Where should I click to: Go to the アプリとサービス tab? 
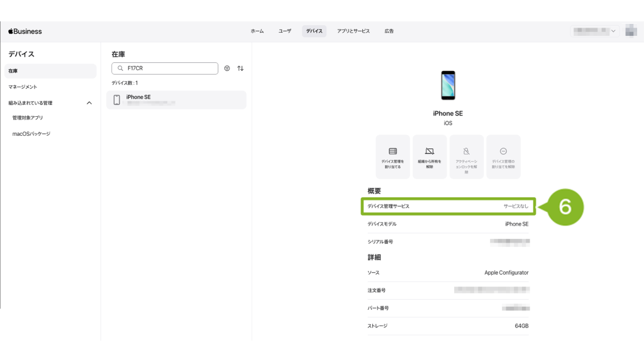(x=353, y=31)
